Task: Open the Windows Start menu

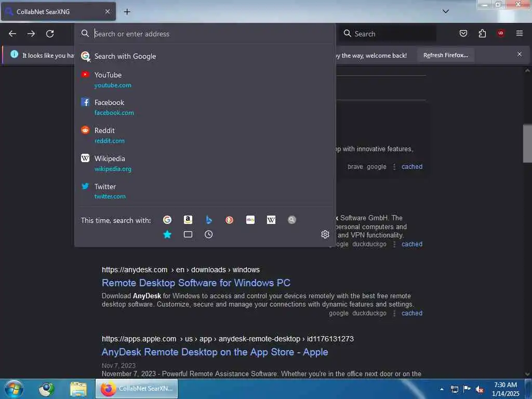Action: coord(14,389)
